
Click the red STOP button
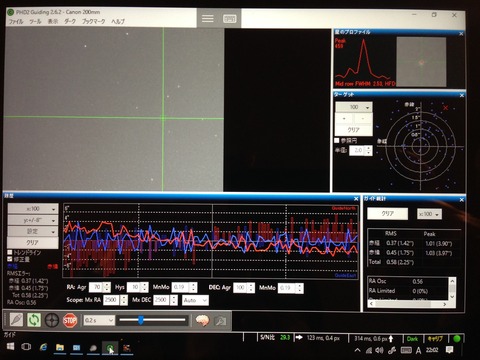point(70,320)
